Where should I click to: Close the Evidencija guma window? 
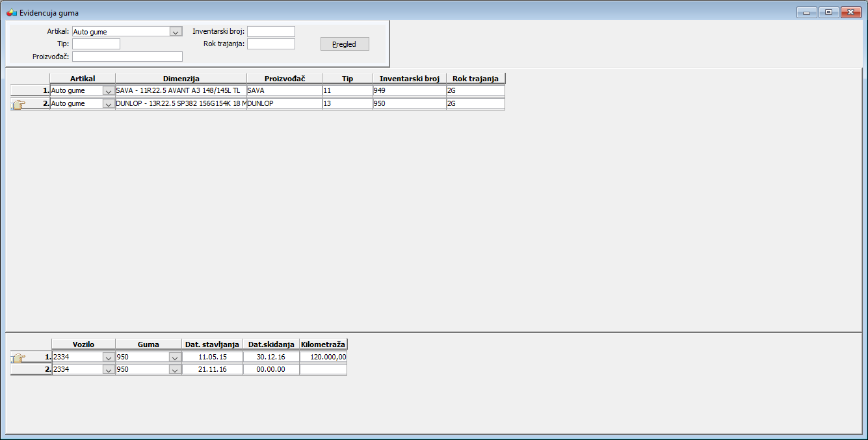tap(850, 12)
